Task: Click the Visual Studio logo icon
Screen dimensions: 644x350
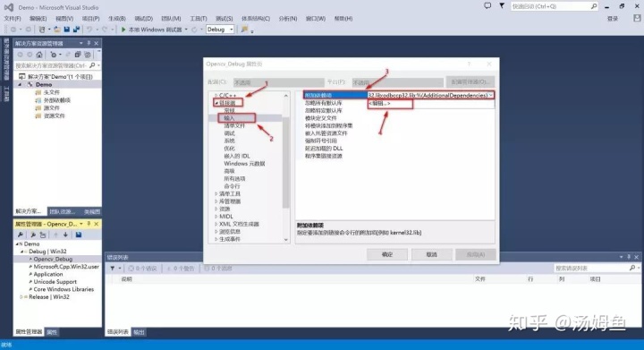Action: click(x=9, y=7)
